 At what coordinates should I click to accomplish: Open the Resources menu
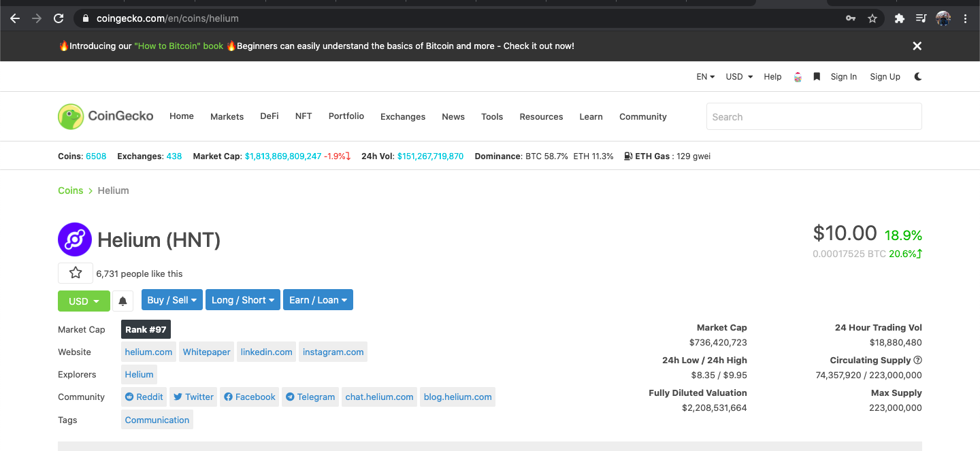pyautogui.click(x=541, y=116)
